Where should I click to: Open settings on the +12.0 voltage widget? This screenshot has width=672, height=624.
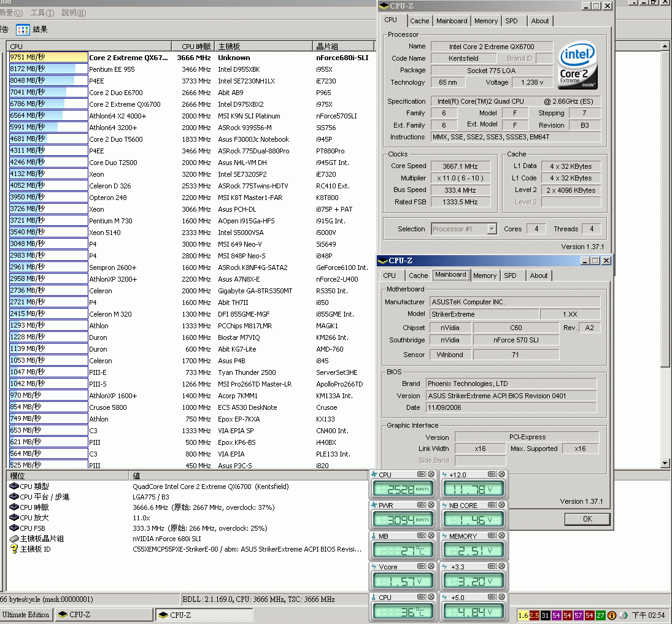[x=492, y=474]
